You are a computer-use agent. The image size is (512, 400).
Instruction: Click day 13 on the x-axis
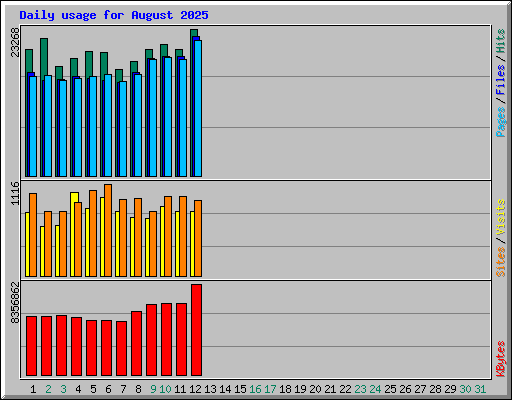210,389
